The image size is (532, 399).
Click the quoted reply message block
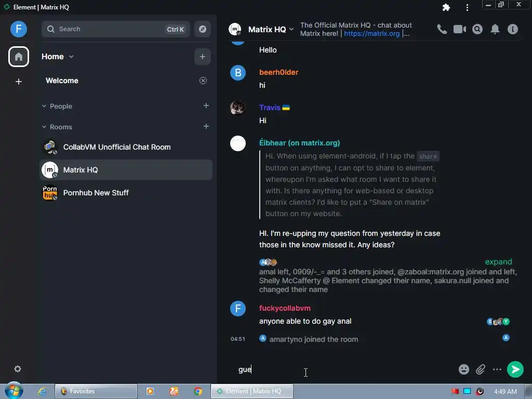tap(350, 184)
